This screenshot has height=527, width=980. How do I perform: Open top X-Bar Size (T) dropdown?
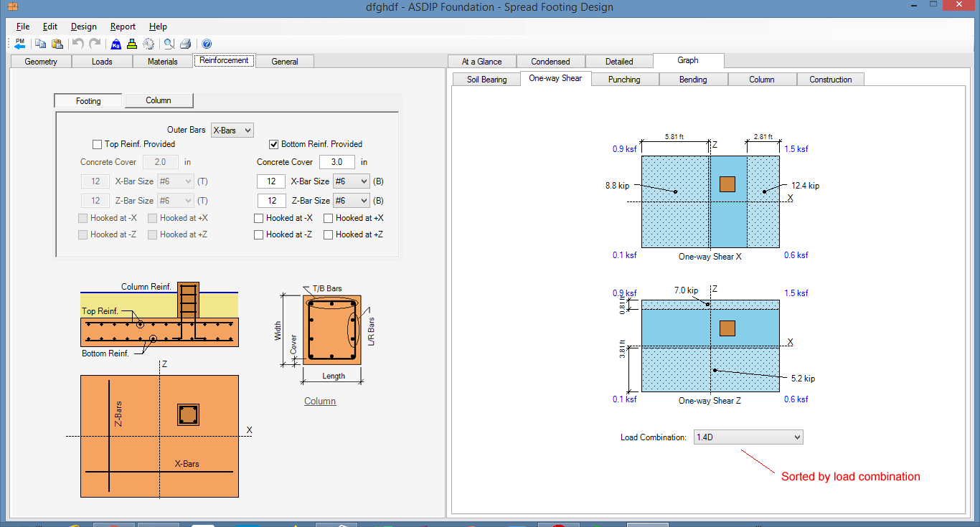point(175,181)
